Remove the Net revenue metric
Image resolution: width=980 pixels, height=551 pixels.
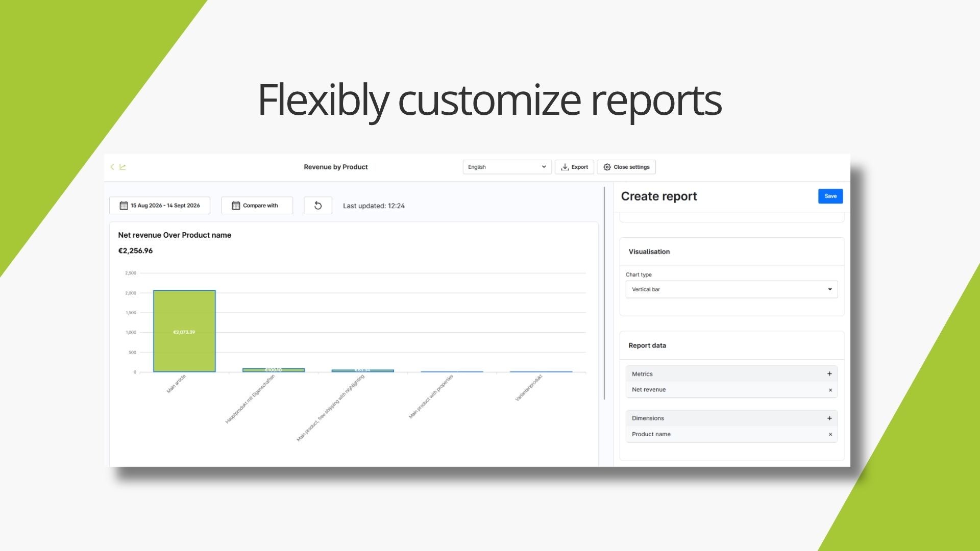coord(830,390)
